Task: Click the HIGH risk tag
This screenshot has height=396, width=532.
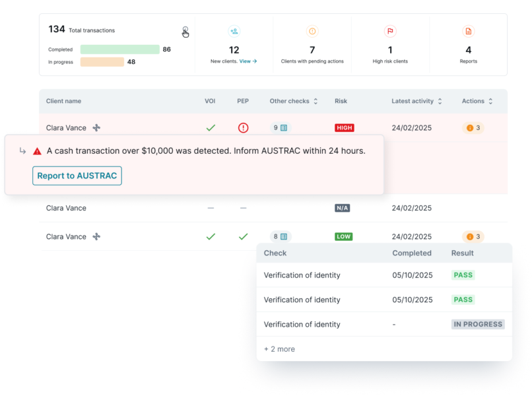Action: [x=345, y=128]
